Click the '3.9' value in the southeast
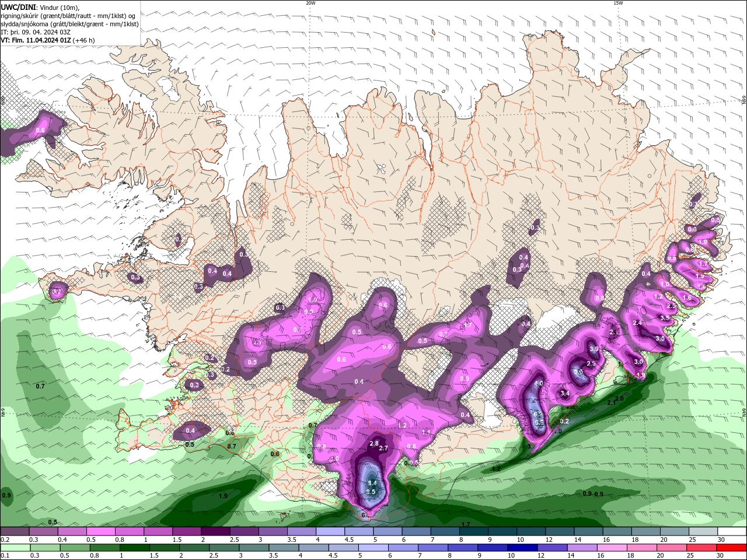Screen dimensions: 747x560 594,349
